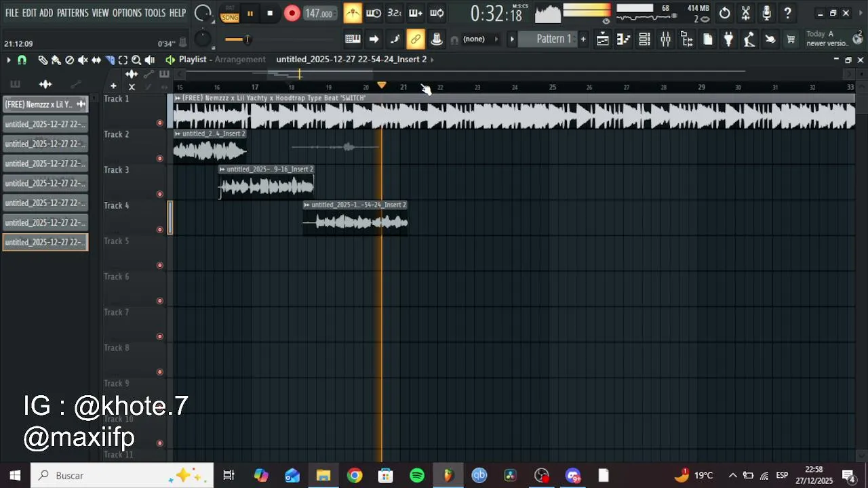
Task: Toggle PAT/SONG playback mode
Action: click(230, 14)
